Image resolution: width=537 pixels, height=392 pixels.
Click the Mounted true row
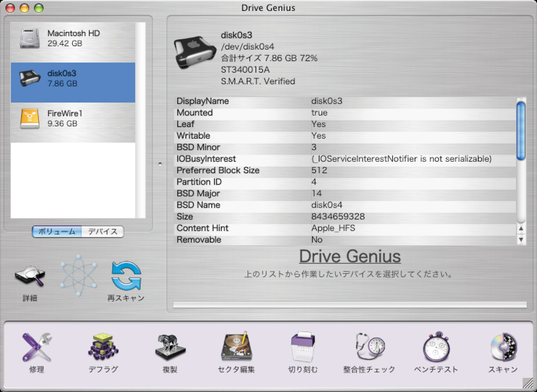(x=345, y=113)
